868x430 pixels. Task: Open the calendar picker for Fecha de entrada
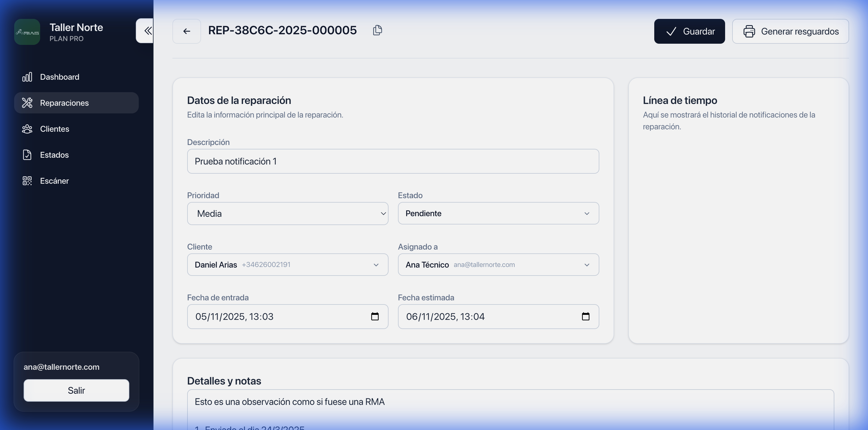pos(375,316)
